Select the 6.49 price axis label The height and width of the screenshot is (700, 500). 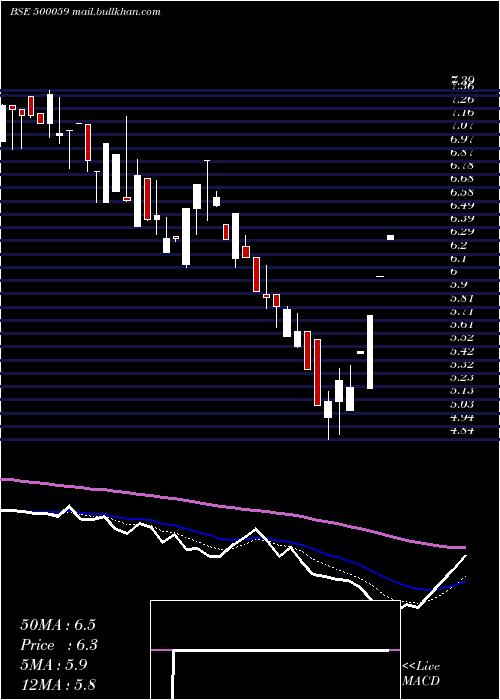[462, 205]
